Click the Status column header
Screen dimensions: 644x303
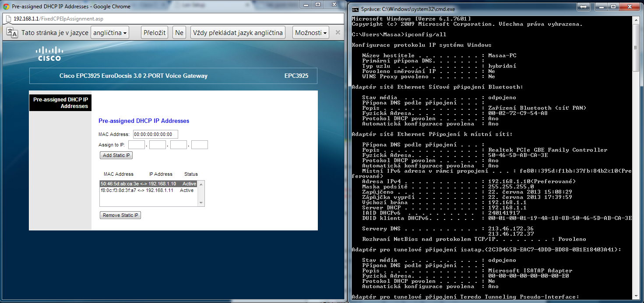point(191,174)
